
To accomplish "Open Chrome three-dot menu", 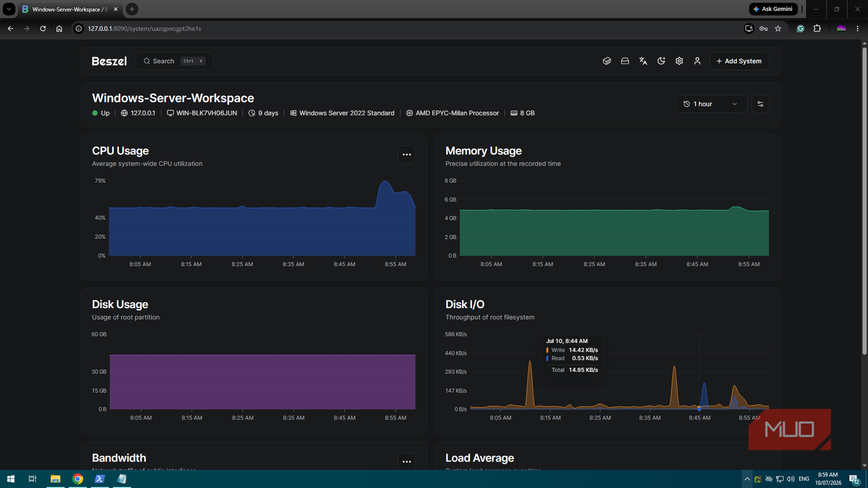I will (858, 28).
